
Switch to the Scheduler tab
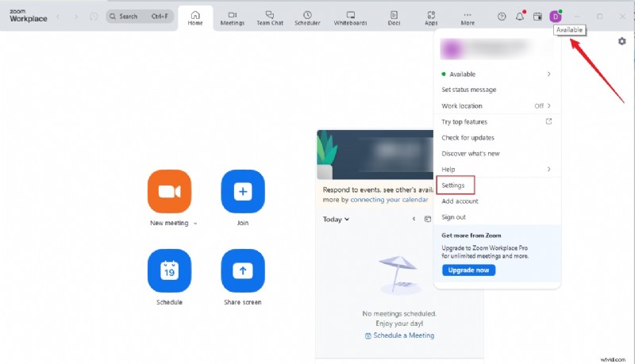click(x=307, y=17)
